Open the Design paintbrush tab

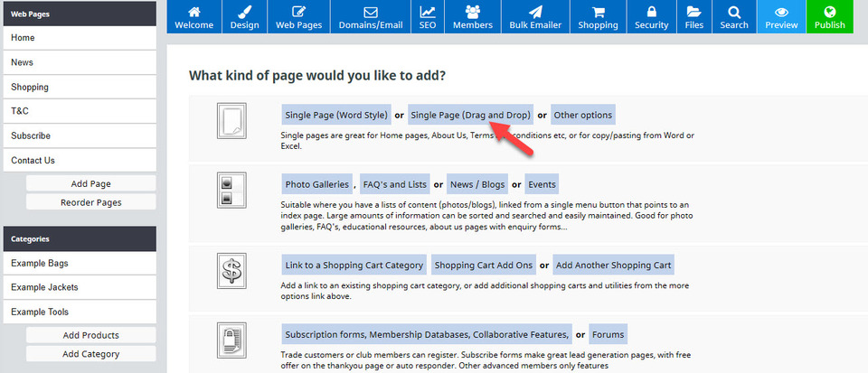(x=244, y=16)
